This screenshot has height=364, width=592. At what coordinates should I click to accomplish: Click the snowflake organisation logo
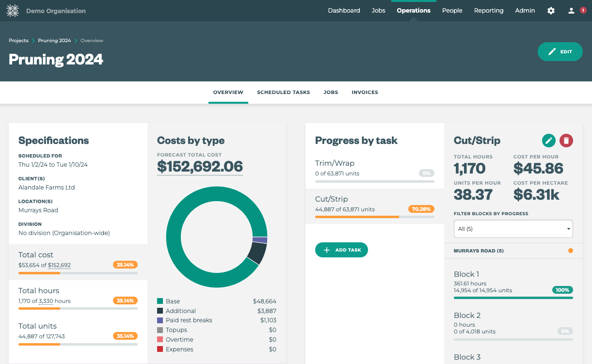[13, 11]
